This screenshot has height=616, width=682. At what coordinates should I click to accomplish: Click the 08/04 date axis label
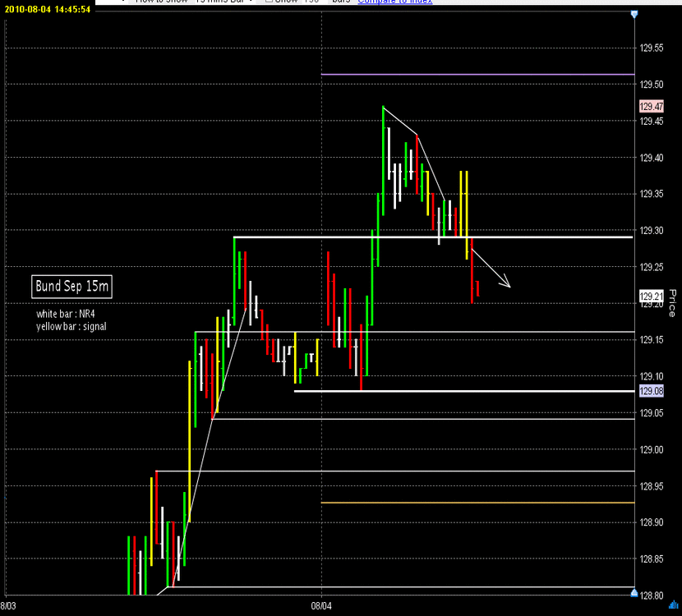321,606
